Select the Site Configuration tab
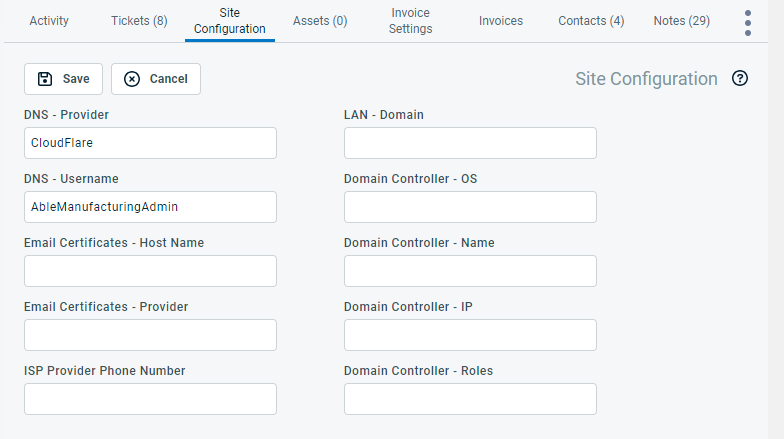 click(229, 21)
